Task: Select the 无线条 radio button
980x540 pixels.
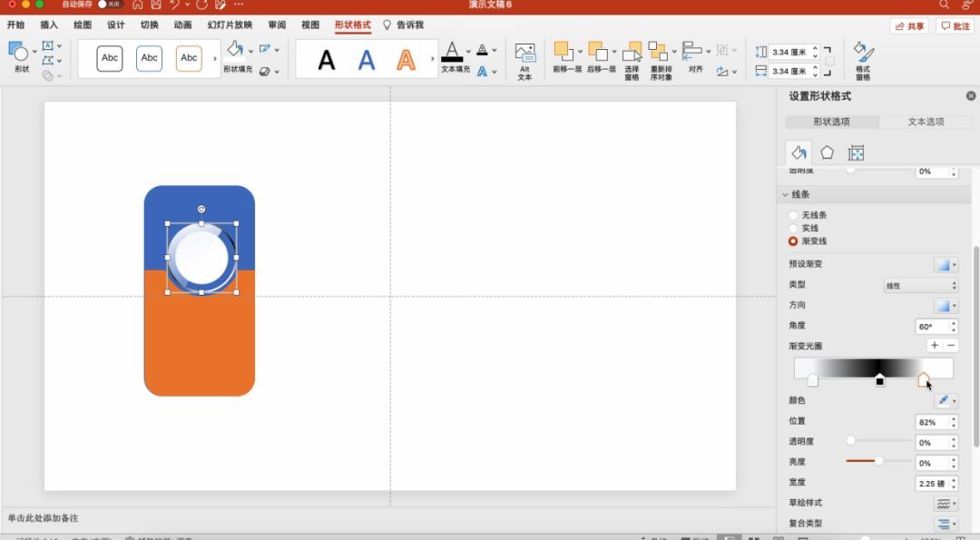Action: coord(793,215)
